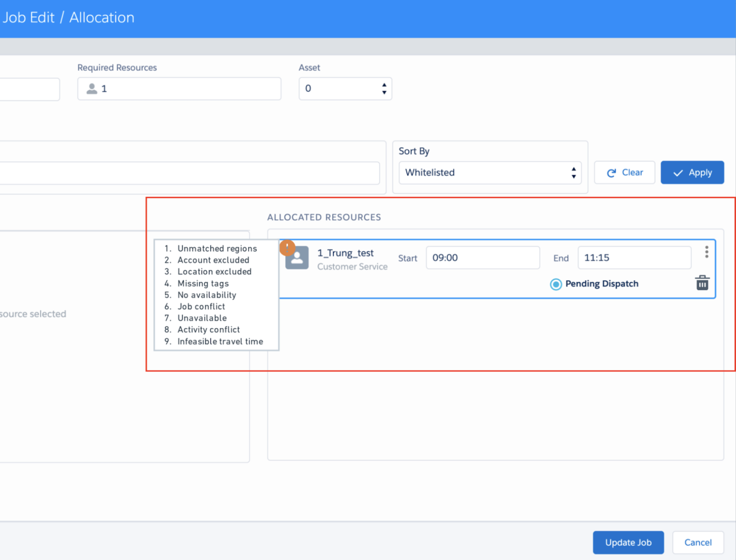Image resolution: width=736 pixels, height=560 pixels.
Task: Click the End time field 11:15
Action: point(634,258)
